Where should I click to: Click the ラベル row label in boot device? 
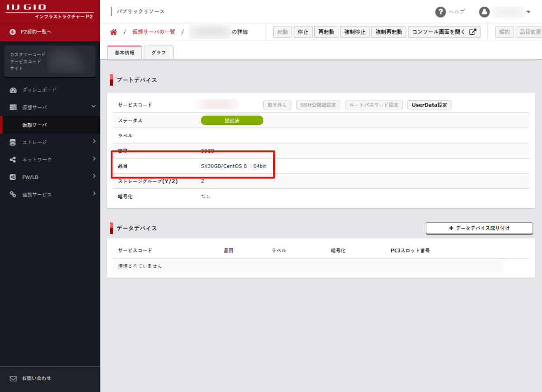(x=125, y=135)
